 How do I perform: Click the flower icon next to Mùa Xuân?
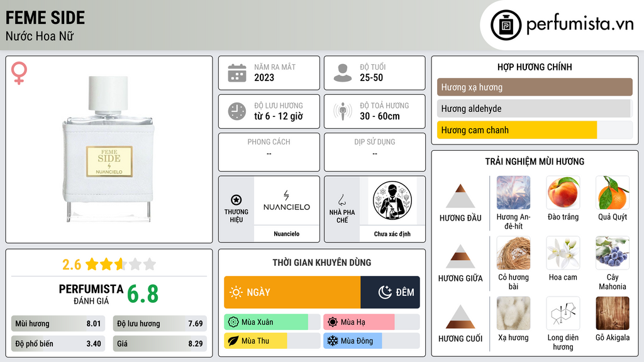tap(233, 322)
